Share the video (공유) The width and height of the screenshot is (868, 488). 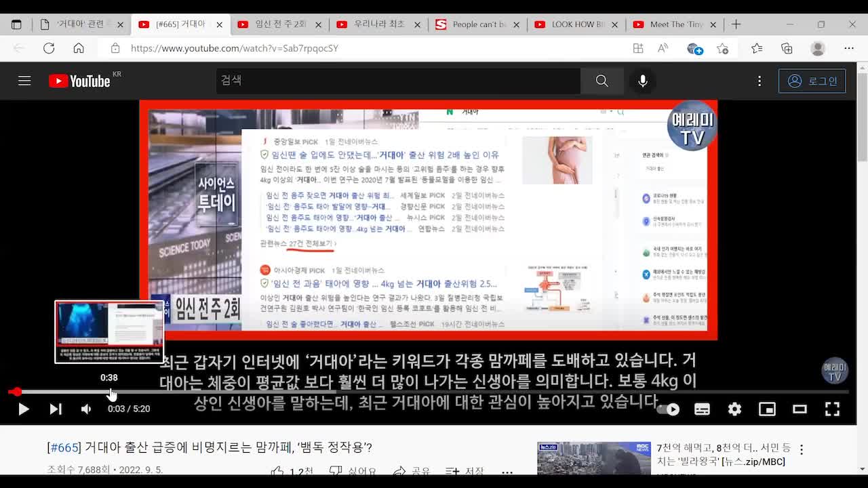point(412,472)
